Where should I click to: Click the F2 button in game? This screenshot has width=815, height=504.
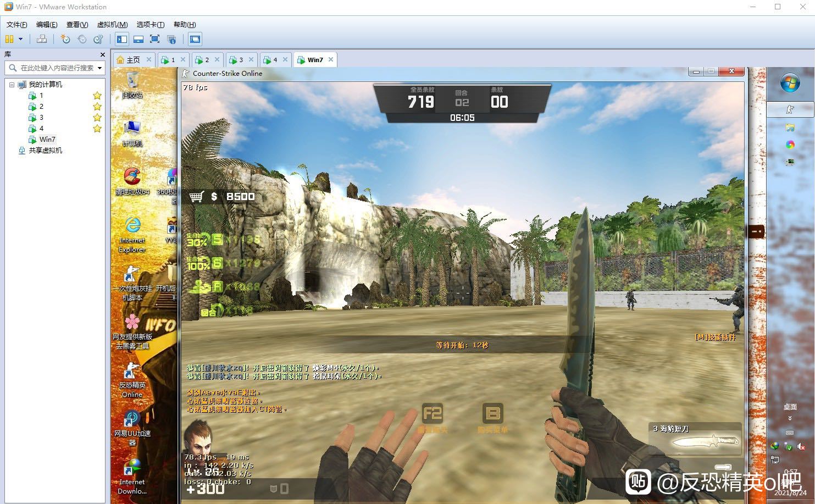(x=433, y=413)
